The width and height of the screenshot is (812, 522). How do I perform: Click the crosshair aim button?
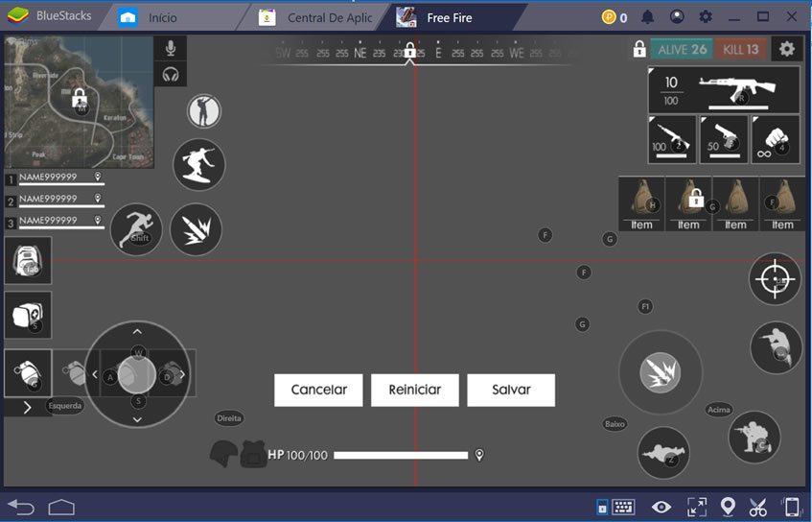coord(774,279)
